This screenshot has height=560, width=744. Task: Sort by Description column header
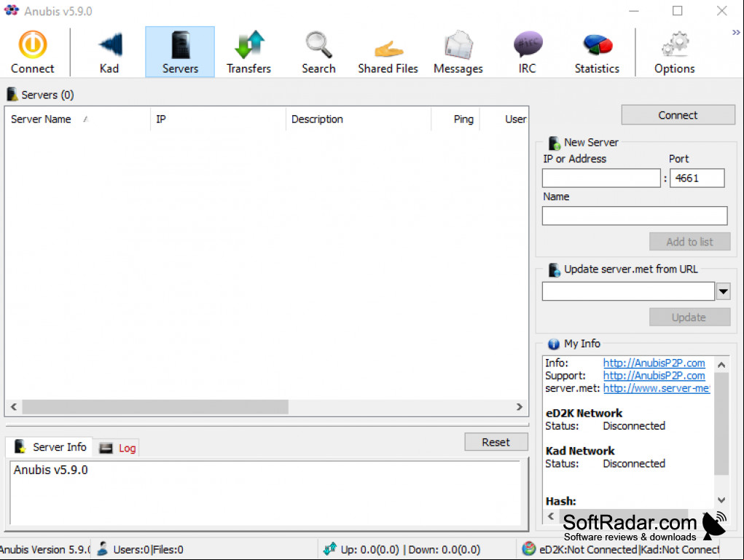tap(359, 119)
